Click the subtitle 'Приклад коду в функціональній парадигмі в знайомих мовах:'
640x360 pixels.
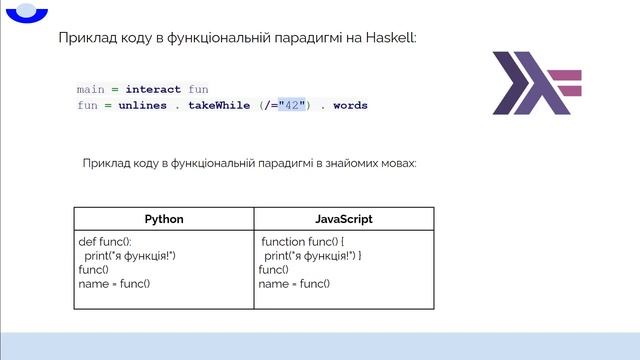(249, 163)
